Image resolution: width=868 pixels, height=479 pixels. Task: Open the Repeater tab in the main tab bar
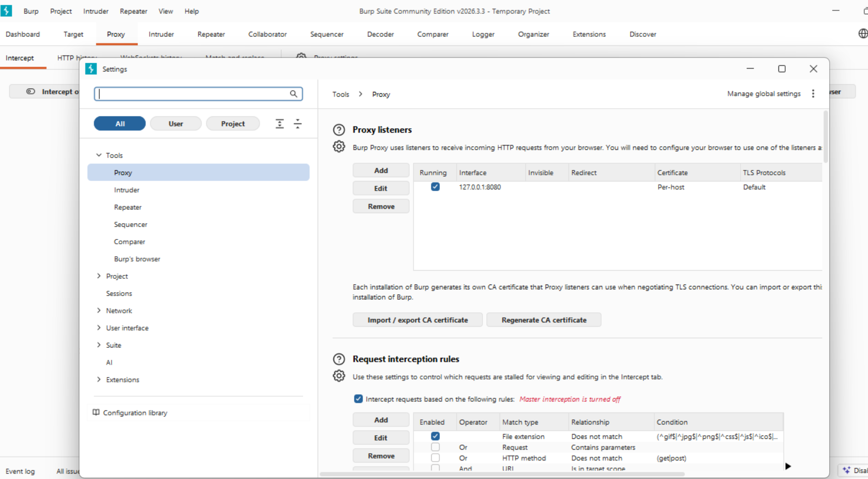pos(211,34)
